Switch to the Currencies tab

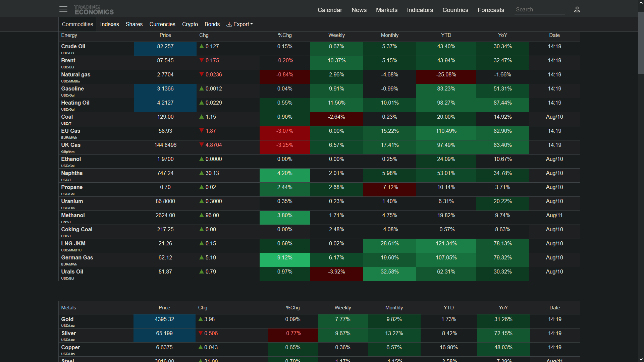pyautogui.click(x=162, y=24)
